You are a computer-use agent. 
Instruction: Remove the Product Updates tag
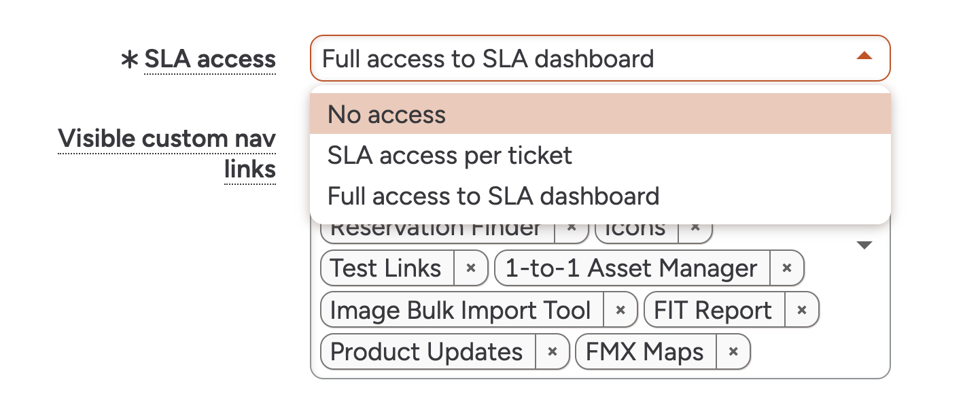point(553,352)
